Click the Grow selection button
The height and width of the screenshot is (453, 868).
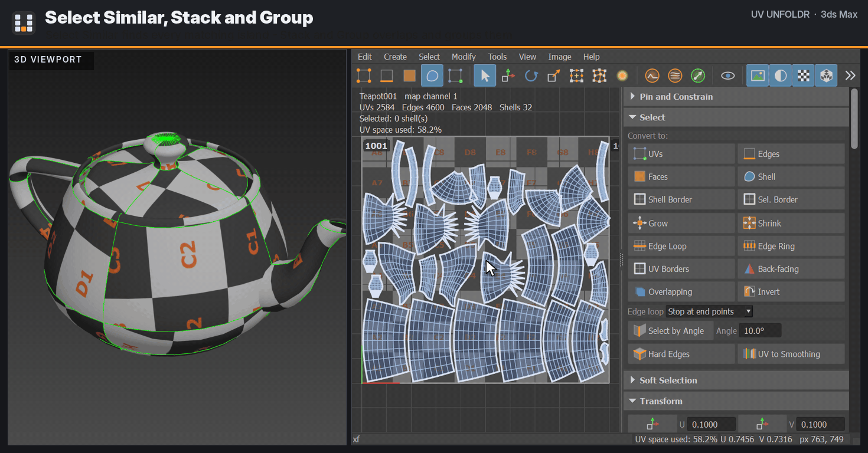tap(681, 224)
